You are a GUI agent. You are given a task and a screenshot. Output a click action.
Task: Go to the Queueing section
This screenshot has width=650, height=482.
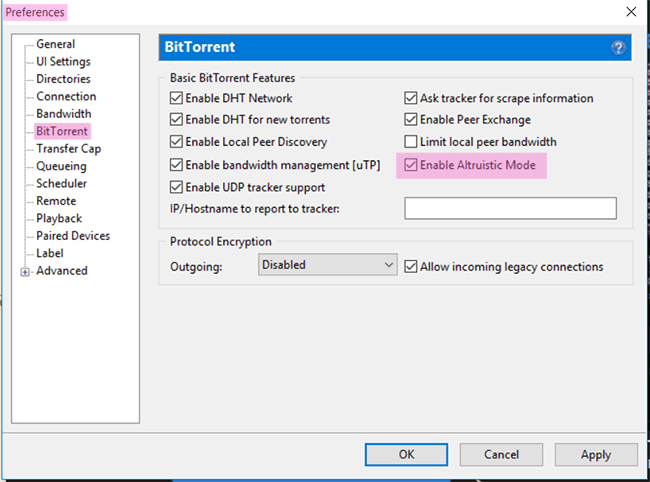coord(61,166)
